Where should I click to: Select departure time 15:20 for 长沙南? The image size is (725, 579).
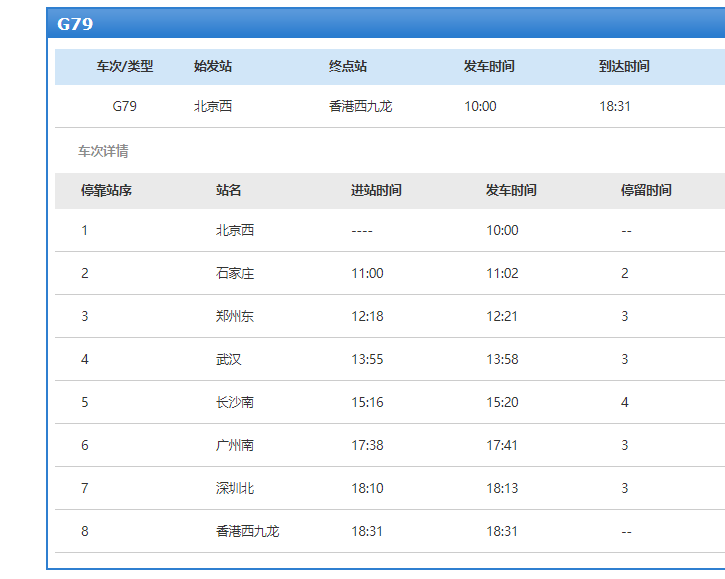click(502, 402)
